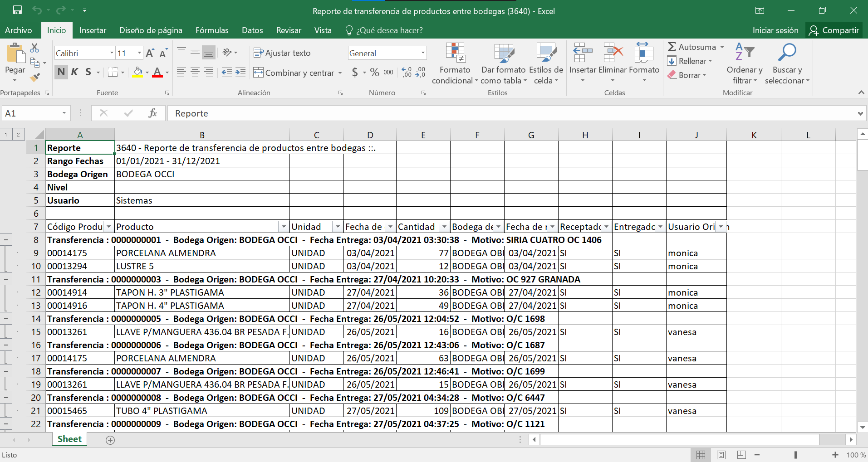Screen dimensions: 868x462
Task: Open the Archivo tab
Action: pos(19,30)
